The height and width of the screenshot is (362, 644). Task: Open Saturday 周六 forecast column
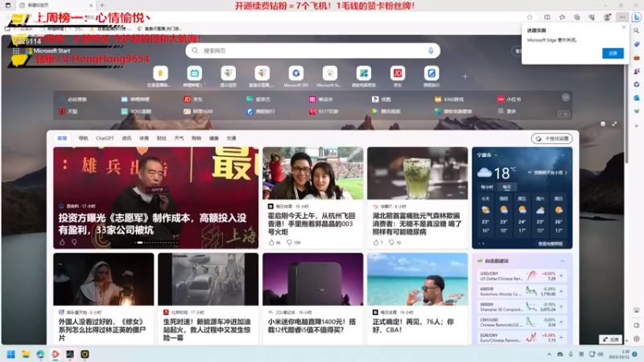[x=540, y=215]
